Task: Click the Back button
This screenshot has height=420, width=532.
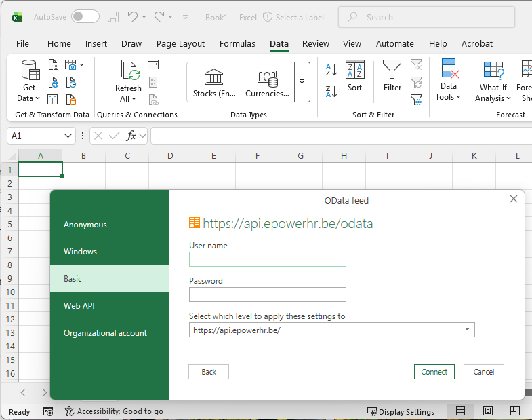Action: point(209,372)
